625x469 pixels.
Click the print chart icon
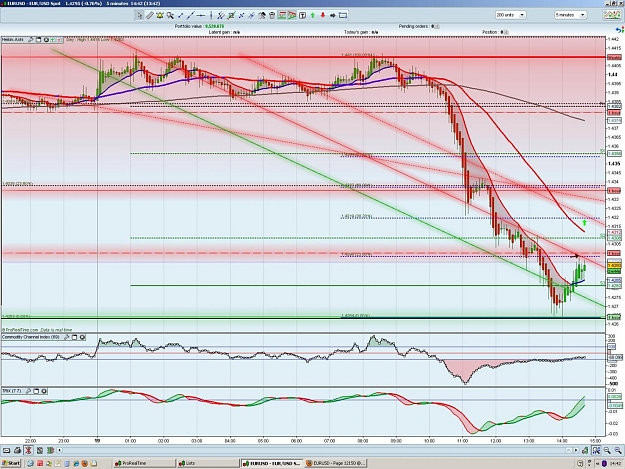tap(17, 451)
